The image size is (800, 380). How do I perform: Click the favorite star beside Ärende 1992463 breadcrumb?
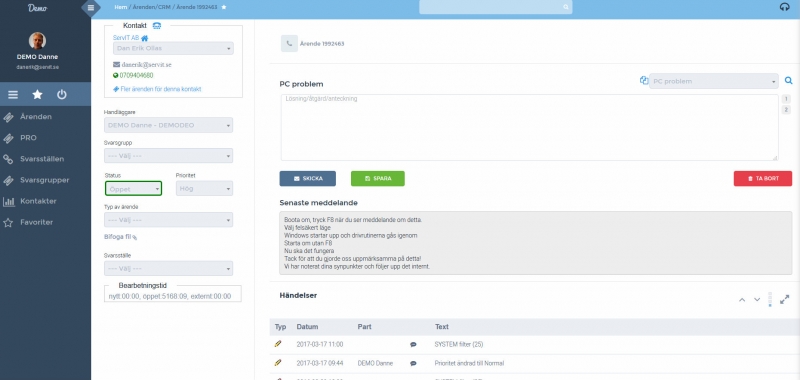coord(224,7)
